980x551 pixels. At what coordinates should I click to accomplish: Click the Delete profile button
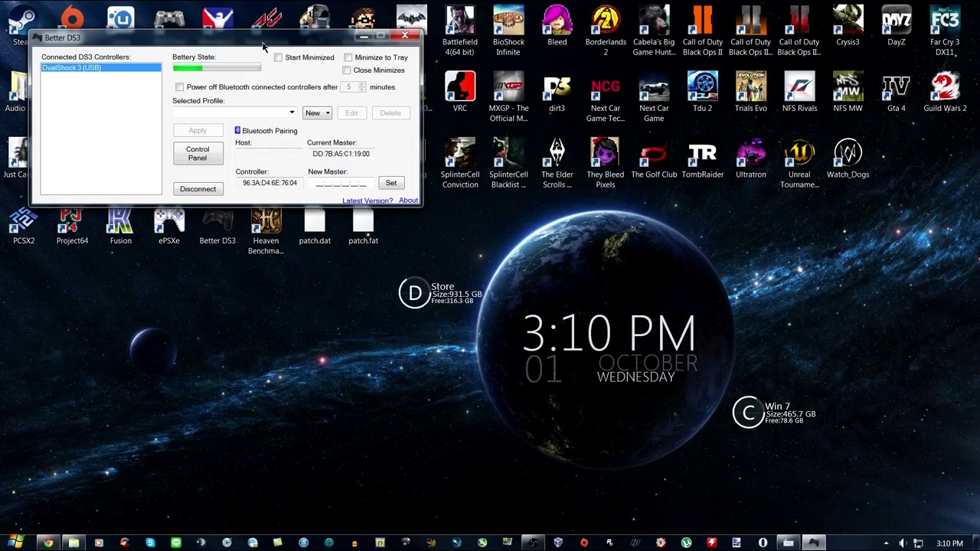(390, 113)
